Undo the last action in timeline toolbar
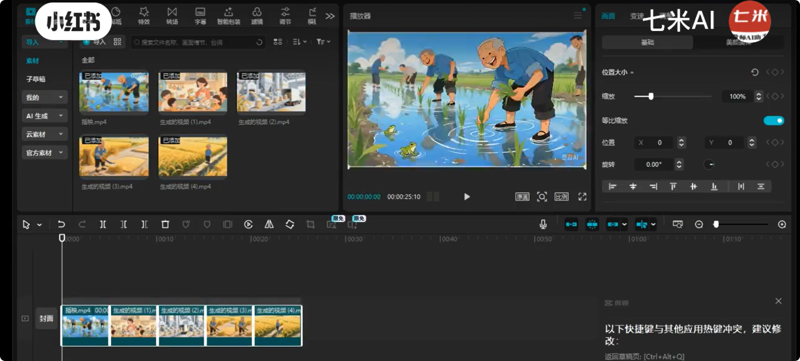Screen dimensions: 800x361 tap(61, 224)
